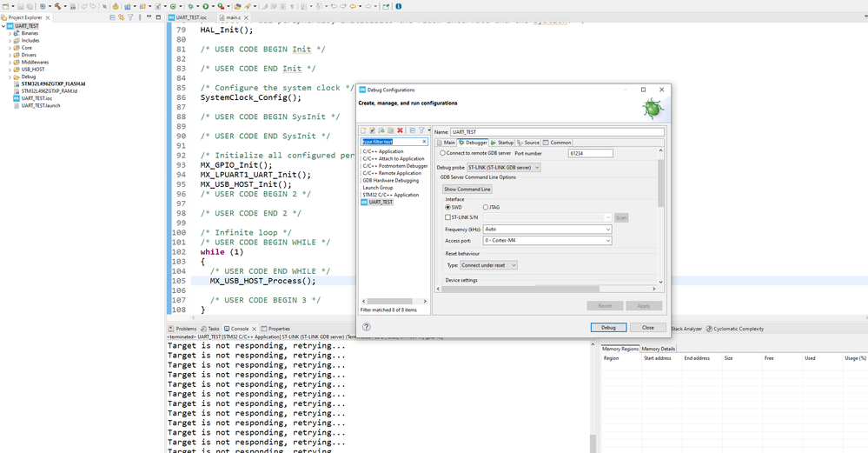Switch to the Startup tab
This screenshot has height=453, width=868.
click(x=502, y=143)
